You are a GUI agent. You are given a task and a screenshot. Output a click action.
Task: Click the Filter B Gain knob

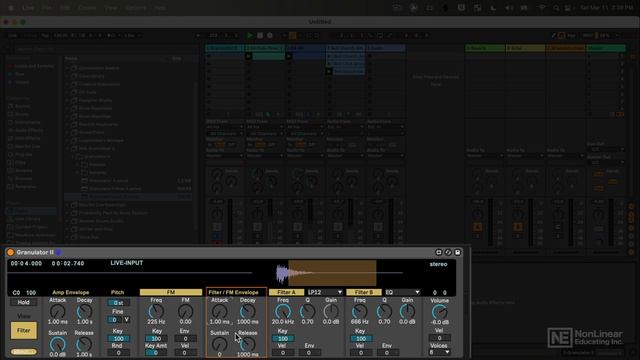click(407, 312)
